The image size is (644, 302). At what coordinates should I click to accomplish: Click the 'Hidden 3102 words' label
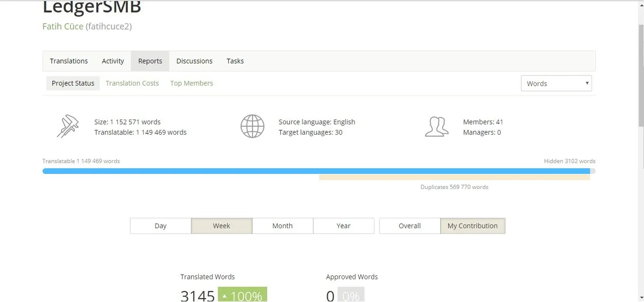coord(570,161)
